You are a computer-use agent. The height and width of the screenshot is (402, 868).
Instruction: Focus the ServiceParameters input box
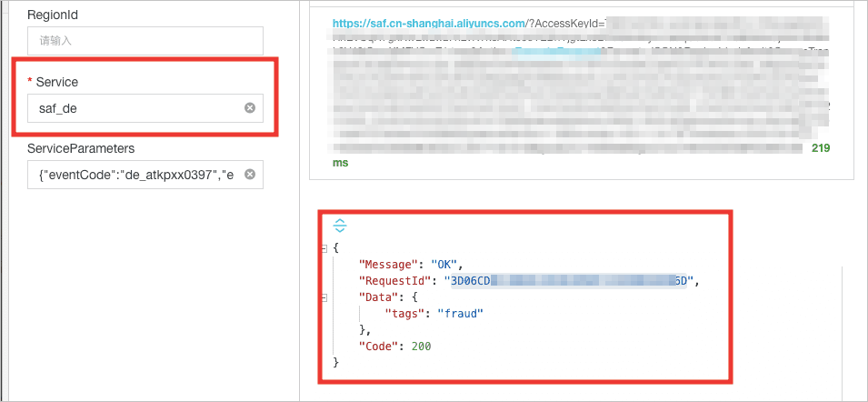132,175
